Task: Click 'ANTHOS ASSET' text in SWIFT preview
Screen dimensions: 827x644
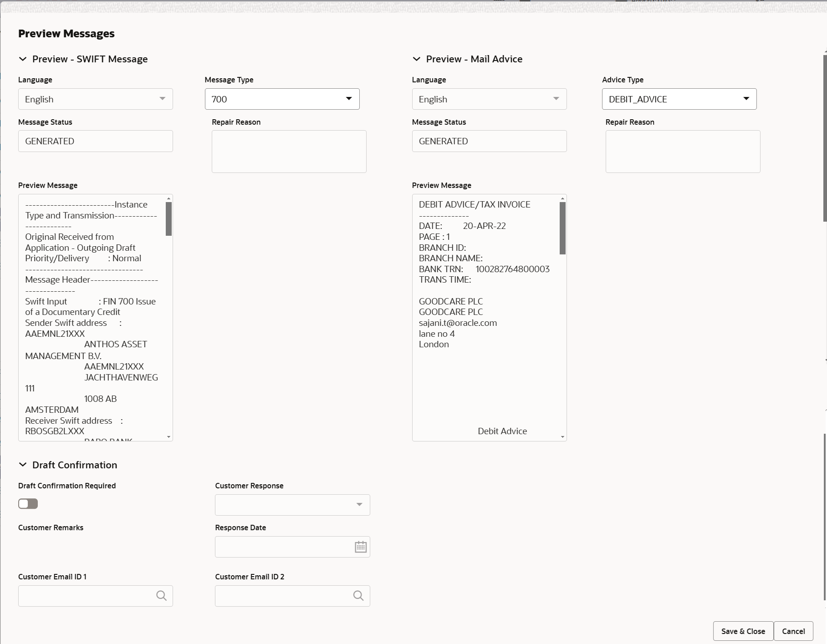Action: click(x=116, y=344)
